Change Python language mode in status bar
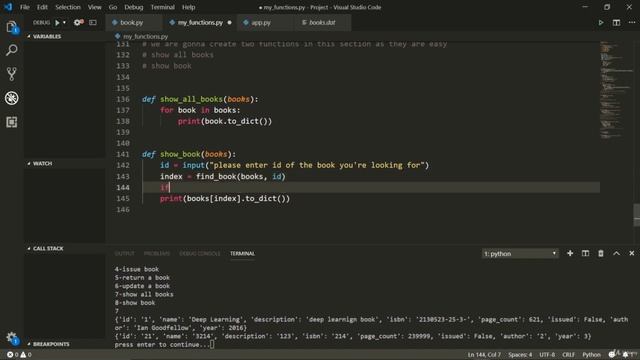The image size is (640, 360). 591,355
